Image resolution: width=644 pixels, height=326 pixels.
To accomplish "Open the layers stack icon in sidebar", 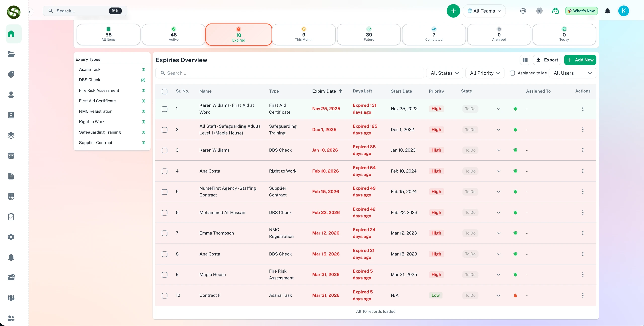I will 11,135.
